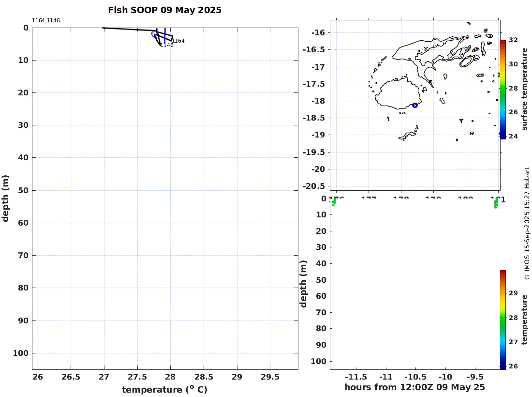Click the "-19.5" latitude tick on the map
This screenshot has width=532, height=397.
click(x=314, y=152)
